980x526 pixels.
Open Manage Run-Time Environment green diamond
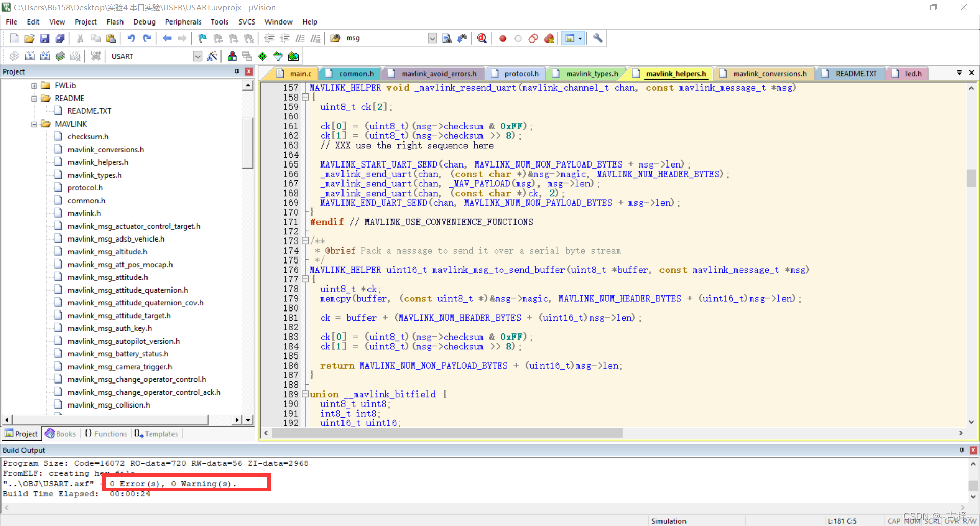pos(262,56)
